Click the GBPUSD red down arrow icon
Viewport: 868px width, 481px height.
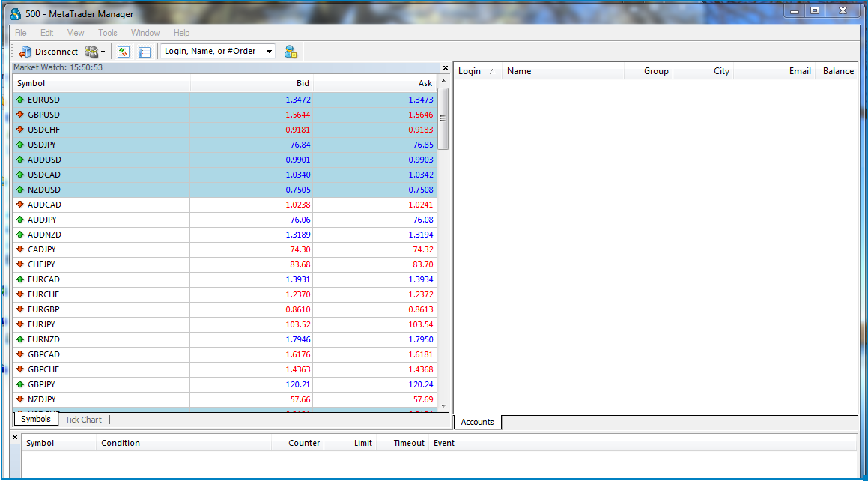coord(20,115)
